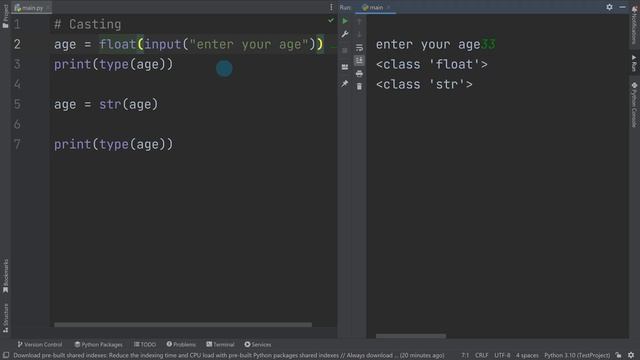Click the editor horizontal scrollbar
The width and height of the screenshot is (640, 360).
tap(183, 325)
